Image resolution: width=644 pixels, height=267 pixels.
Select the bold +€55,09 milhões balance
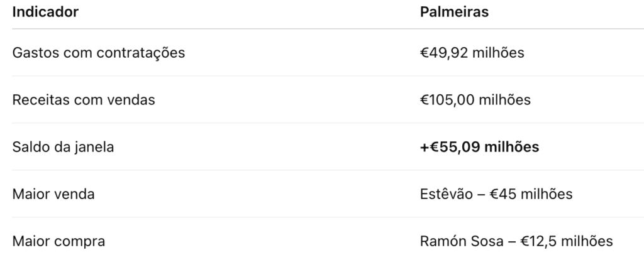click(x=479, y=147)
